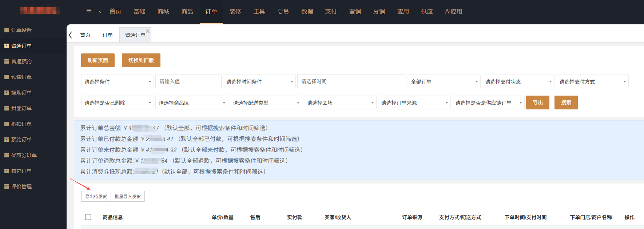Viewport: 644px width, 229px height.
Task: Click the icon beside 优惠券订单 in sidebar
Action: [x=7, y=155]
